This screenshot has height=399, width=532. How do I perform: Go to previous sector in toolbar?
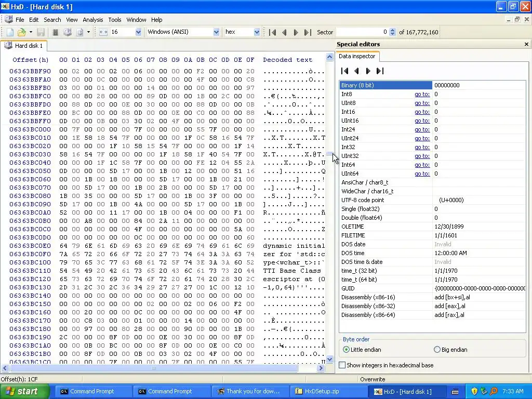[x=284, y=32]
